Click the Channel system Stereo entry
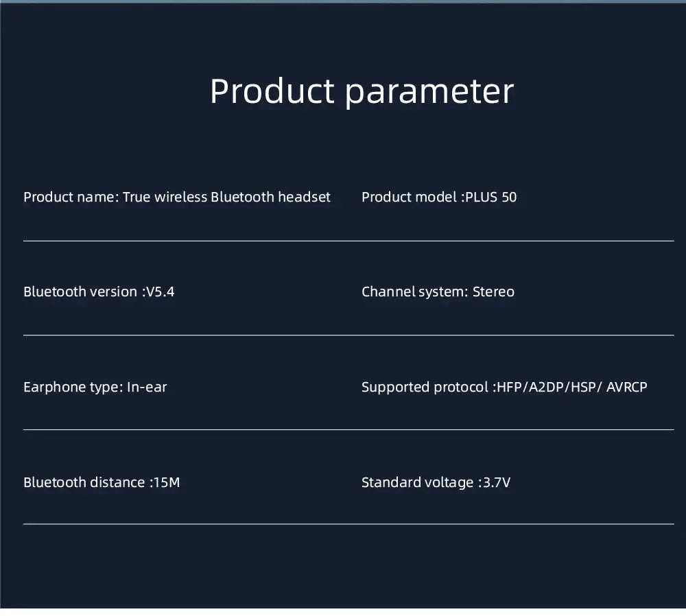 [x=438, y=292]
